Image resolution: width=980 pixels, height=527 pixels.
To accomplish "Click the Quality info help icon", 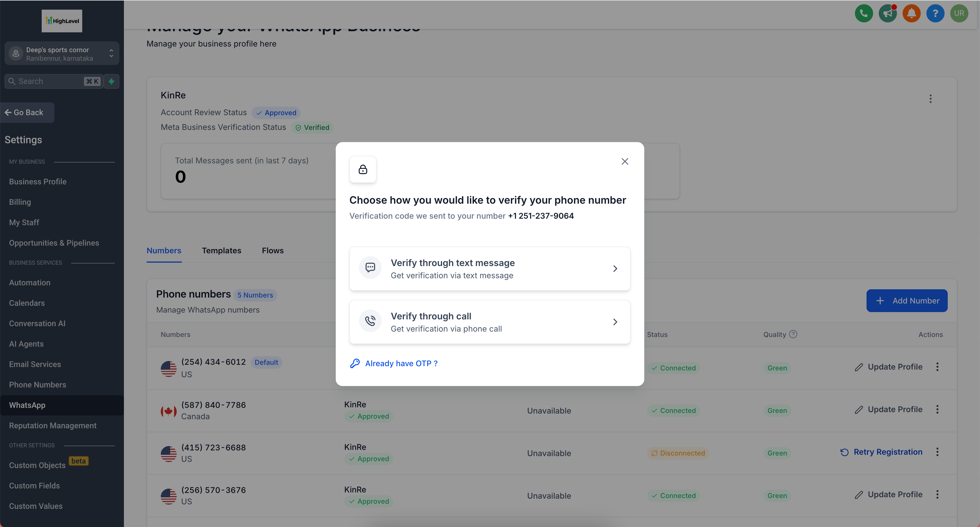I will click(793, 334).
